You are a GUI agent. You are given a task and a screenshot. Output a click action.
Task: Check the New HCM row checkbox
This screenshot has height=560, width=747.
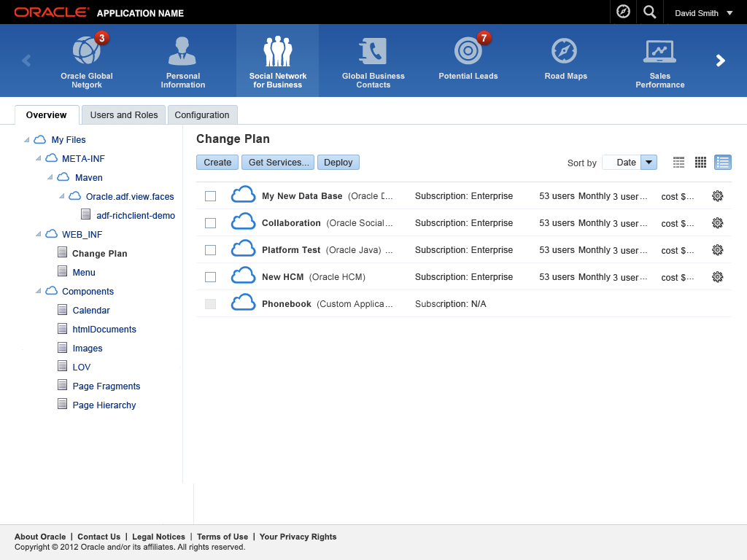point(210,277)
